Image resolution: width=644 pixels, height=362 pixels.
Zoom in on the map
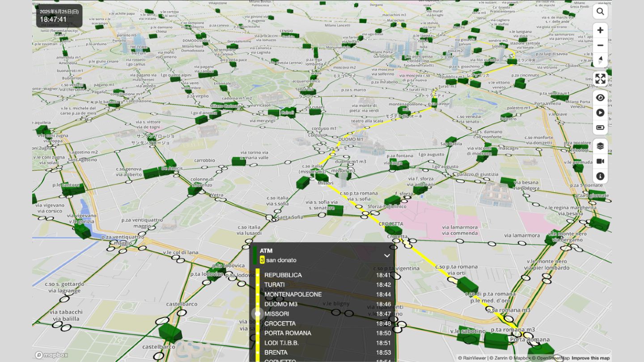coord(600,30)
